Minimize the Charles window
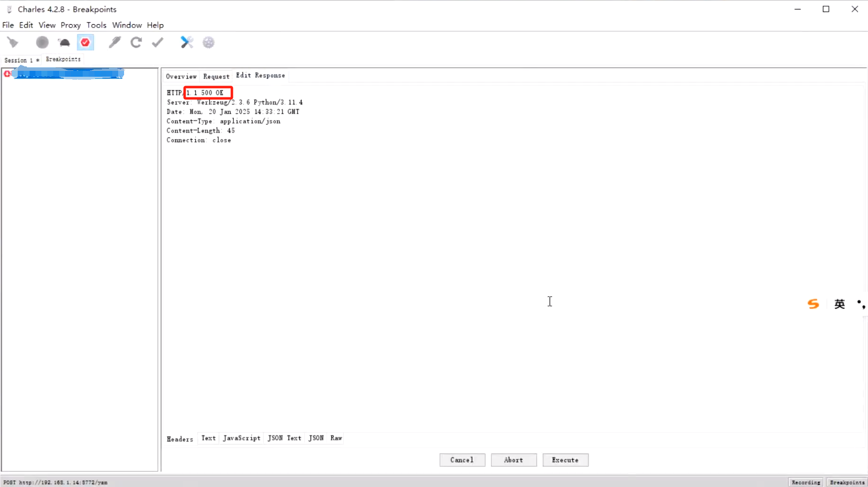 pos(798,9)
